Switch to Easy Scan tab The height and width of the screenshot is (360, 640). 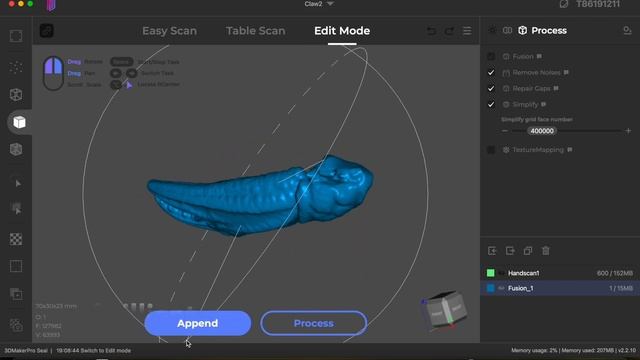point(169,31)
